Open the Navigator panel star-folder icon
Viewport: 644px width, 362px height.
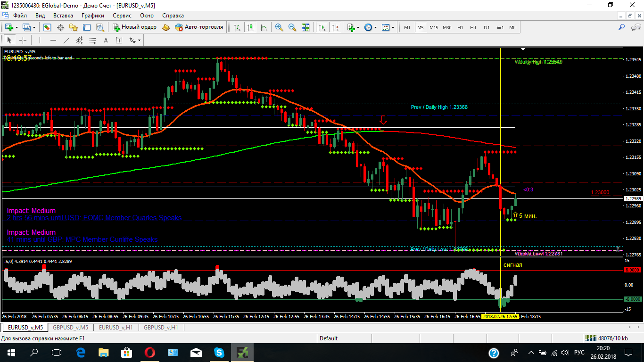pyautogui.click(x=74, y=27)
